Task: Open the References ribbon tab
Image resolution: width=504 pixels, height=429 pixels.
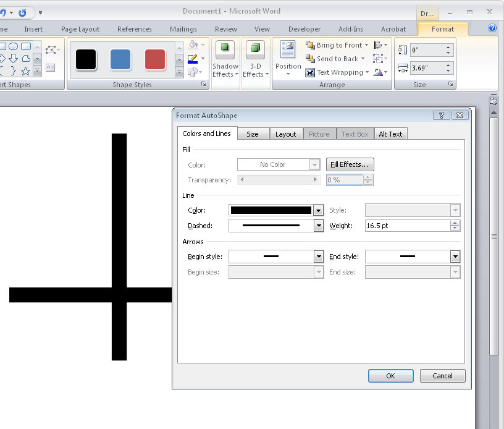Action: (x=135, y=29)
